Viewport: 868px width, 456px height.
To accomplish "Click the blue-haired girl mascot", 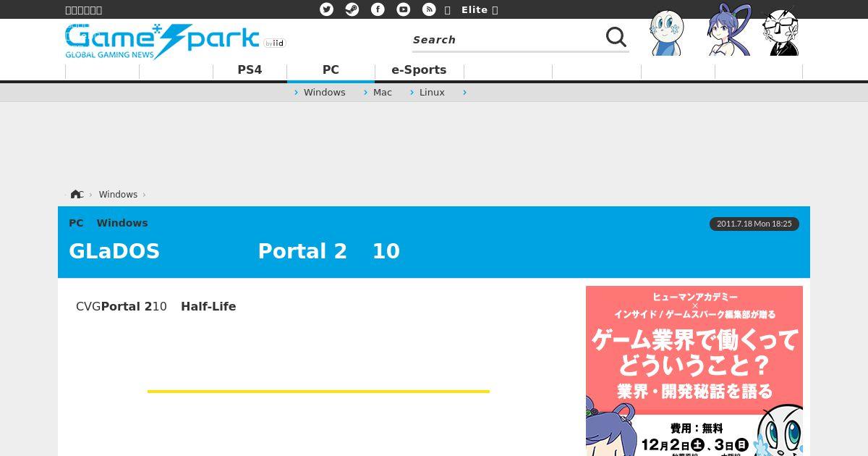I will click(728, 30).
